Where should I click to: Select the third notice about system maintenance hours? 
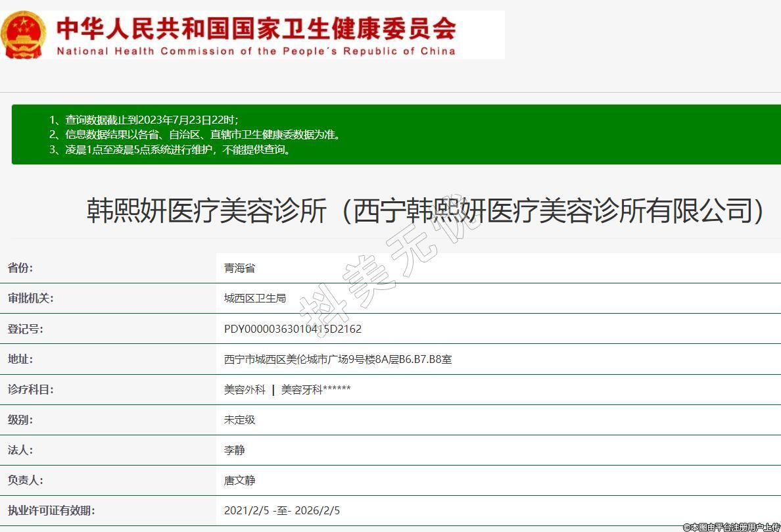tap(170, 149)
